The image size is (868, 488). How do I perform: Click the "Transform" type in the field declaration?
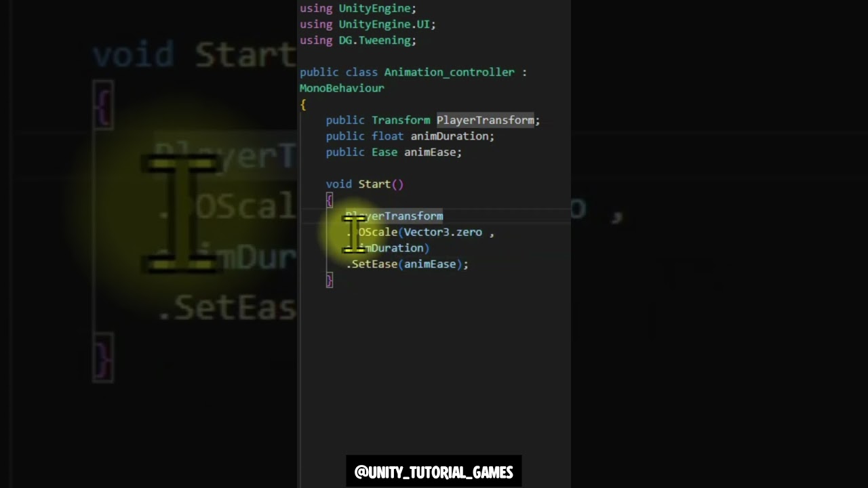coord(401,120)
